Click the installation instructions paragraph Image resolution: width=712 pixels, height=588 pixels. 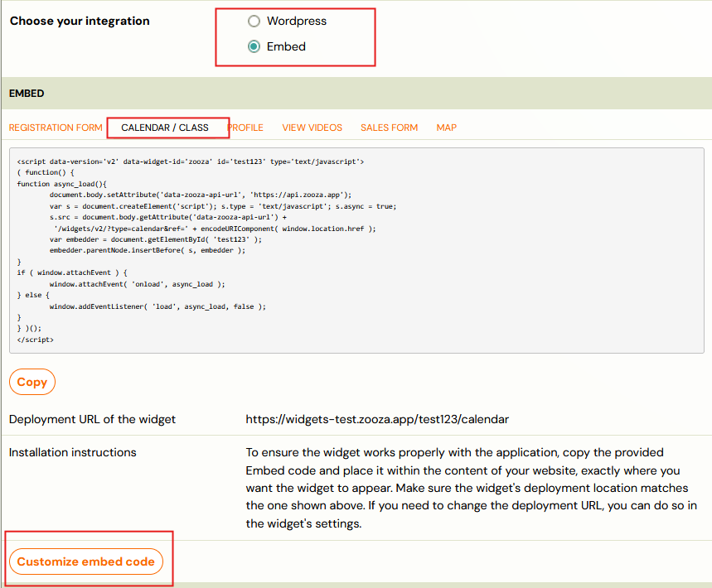click(x=472, y=488)
